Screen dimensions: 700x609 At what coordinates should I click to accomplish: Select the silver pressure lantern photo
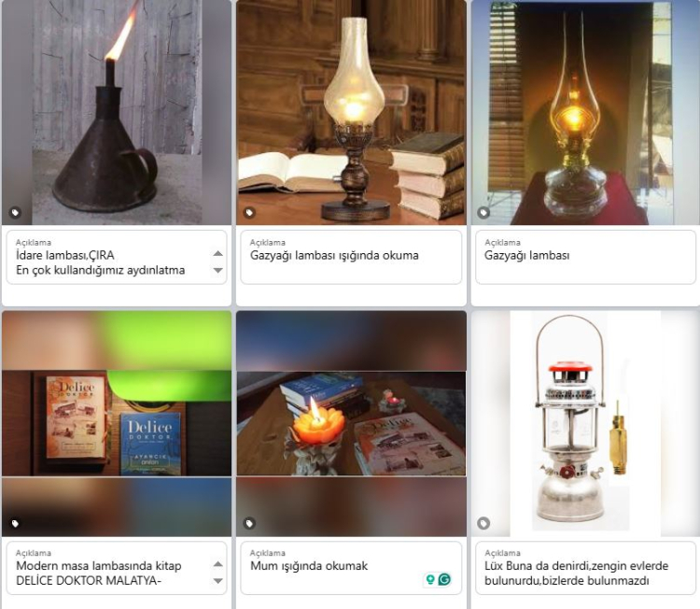point(585,423)
